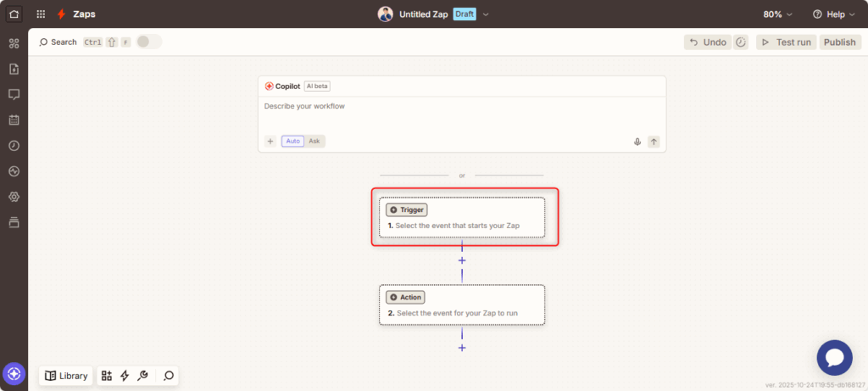Screen dimensions: 868x391
Task: Open the Library panel
Action: click(x=66, y=376)
